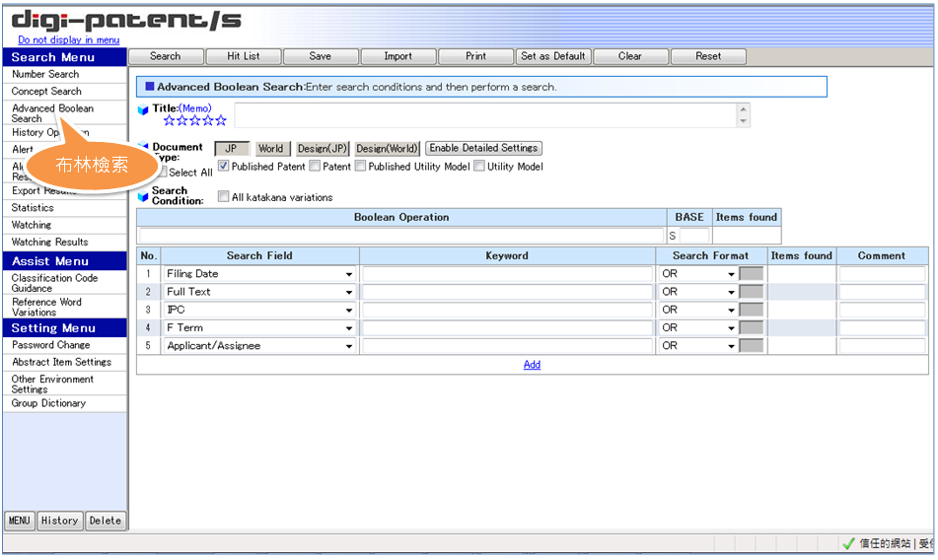Screen dimensions: 938x560
Task: Uncheck the Published Patent checkbox
Action: pyautogui.click(x=223, y=167)
